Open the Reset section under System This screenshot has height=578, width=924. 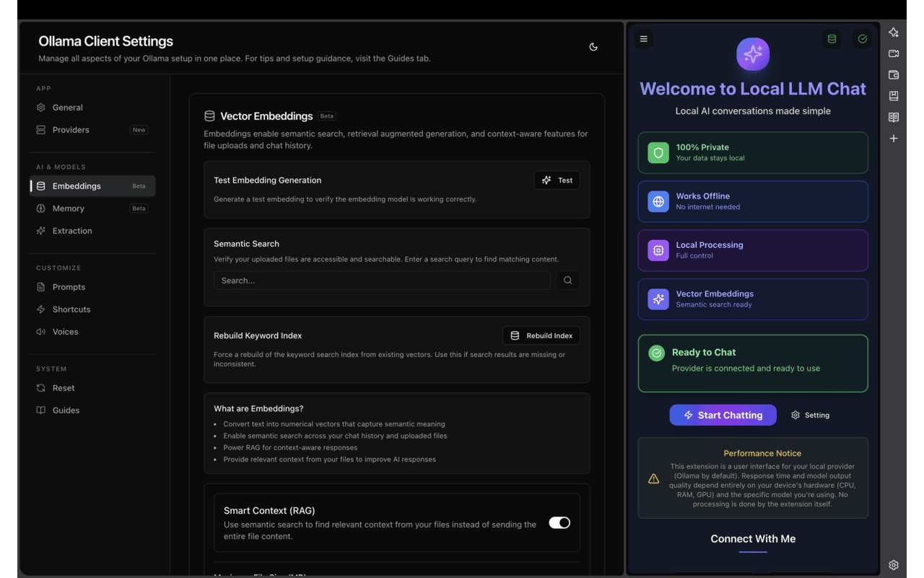(92, 389)
